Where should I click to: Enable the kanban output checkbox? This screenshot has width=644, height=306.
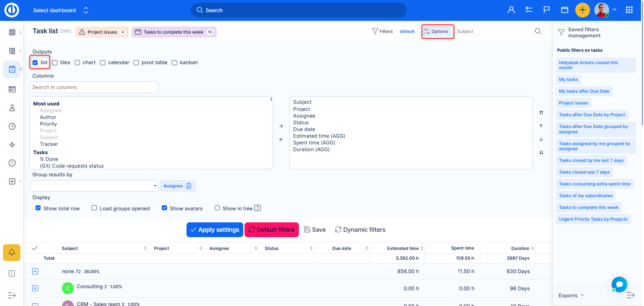point(174,63)
